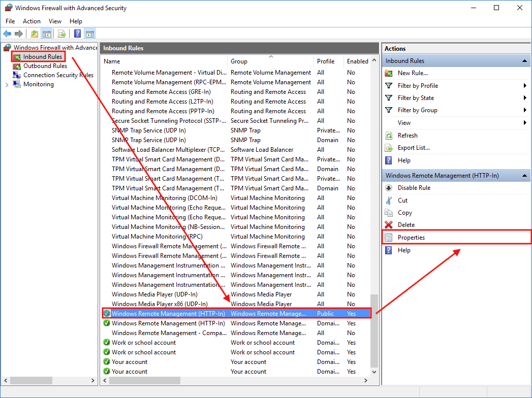Open the View menu in menu bar
Image resolution: width=532 pixels, height=398 pixels.
[x=55, y=21]
